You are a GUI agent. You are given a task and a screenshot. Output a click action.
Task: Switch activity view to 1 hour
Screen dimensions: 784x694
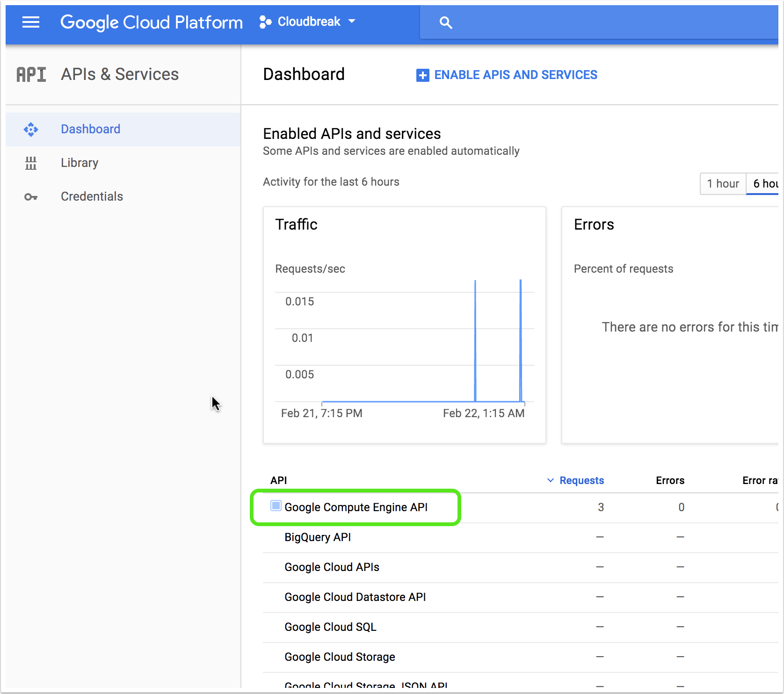[x=723, y=183]
